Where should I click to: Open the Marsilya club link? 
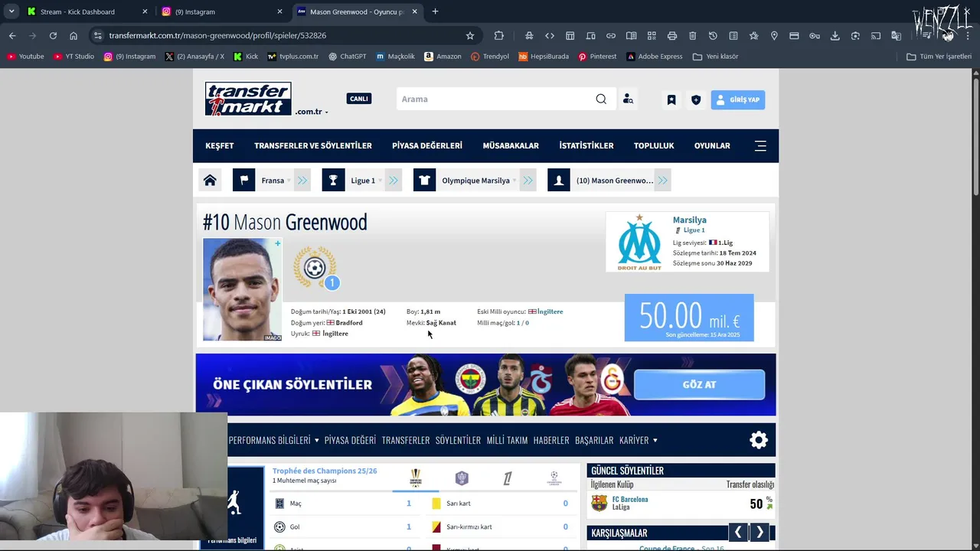pyautogui.click(x=690, y=220)
